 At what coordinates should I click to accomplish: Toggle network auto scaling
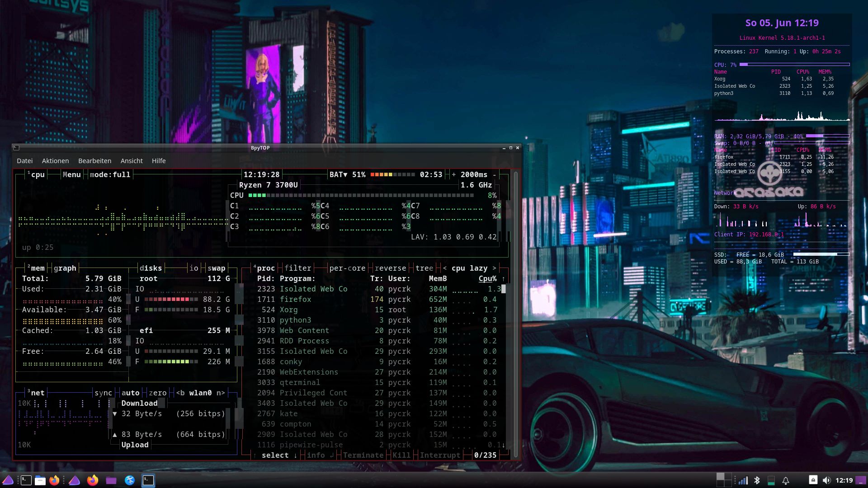point(130,393)
